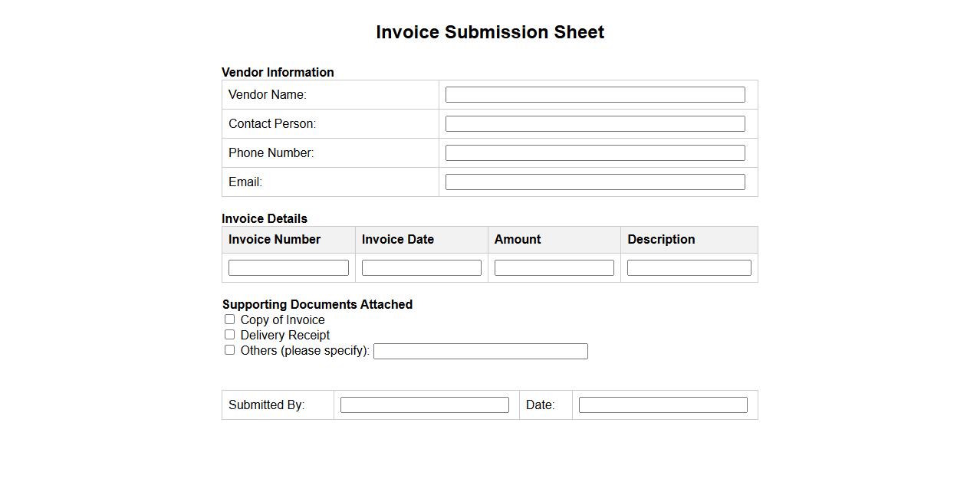Click the Invoice Submission Sheet title
This screenshot has width=980, height=498.
(x=490, y=32)
